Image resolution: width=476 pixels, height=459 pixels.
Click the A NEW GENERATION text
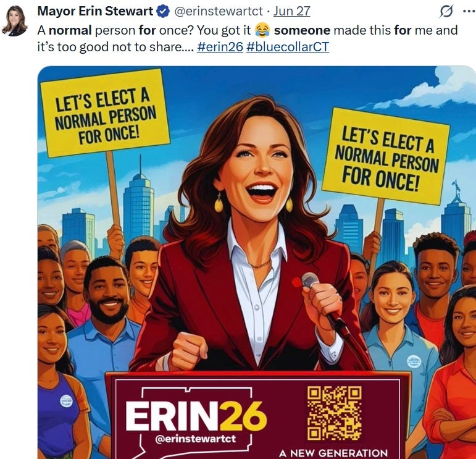pyautogui.click(x=333, y=453)
